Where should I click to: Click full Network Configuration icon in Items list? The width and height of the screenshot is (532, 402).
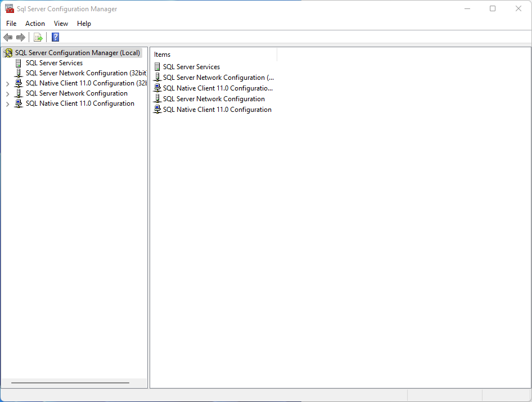point(157,99)
